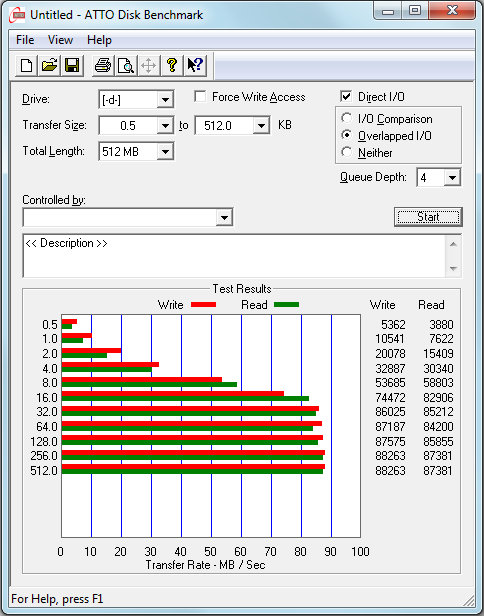Click write value 5362
Image resolution: width=484 pixels, height=616 pixels.
(393, 324)
